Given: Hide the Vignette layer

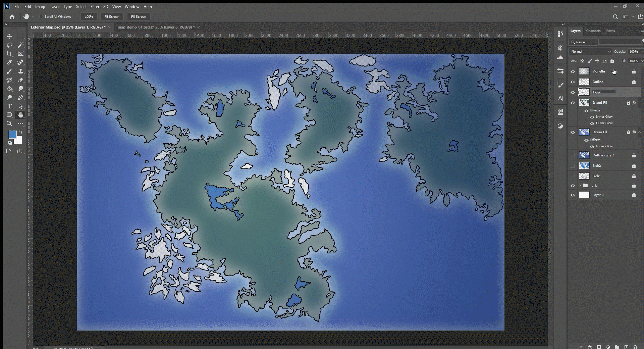Looking at the screenshot, I should (572, 71).
